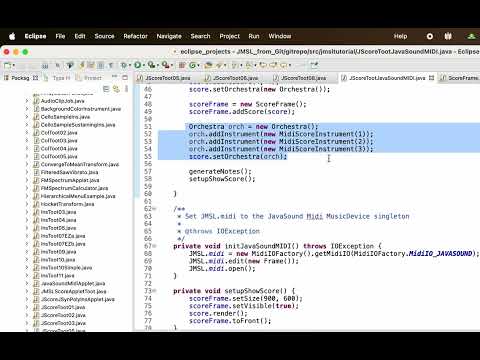The image size is (480, 360).
Task: Click the Search flashlight toolbar icon
Action: click(x=219, y=65)
